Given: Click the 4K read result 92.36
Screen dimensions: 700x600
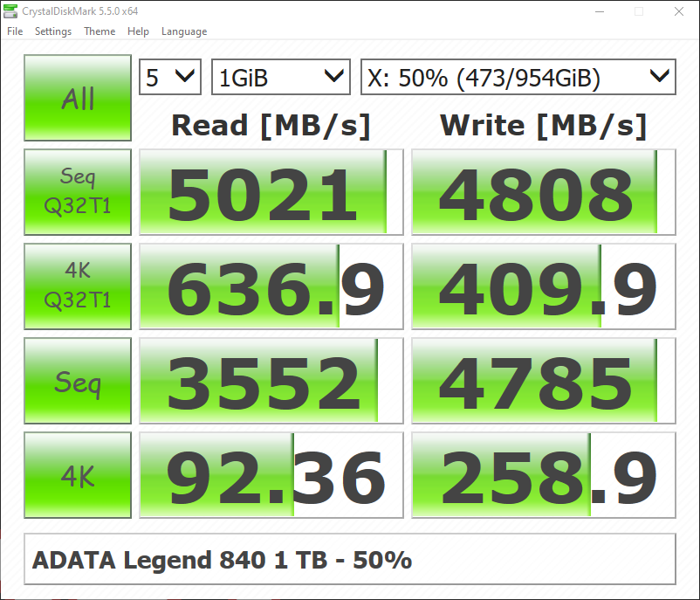Looking at the screenshot, I should click(x=271, y=475).
